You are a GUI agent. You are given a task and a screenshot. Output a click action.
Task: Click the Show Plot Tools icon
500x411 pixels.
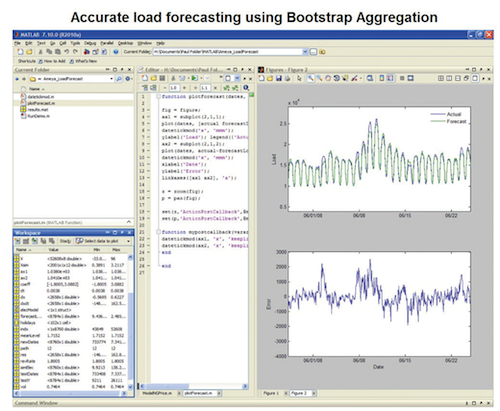coord(411,78)
